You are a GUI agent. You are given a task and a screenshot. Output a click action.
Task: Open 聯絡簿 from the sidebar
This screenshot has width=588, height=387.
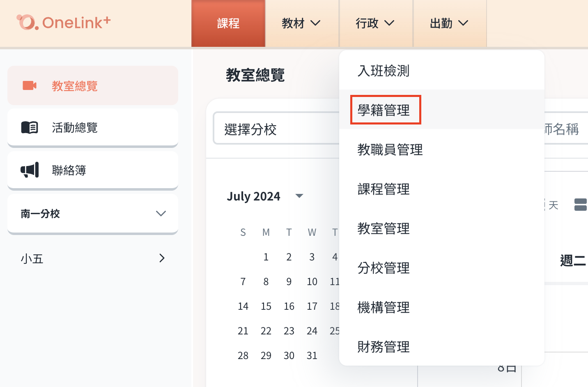(69, 170)
